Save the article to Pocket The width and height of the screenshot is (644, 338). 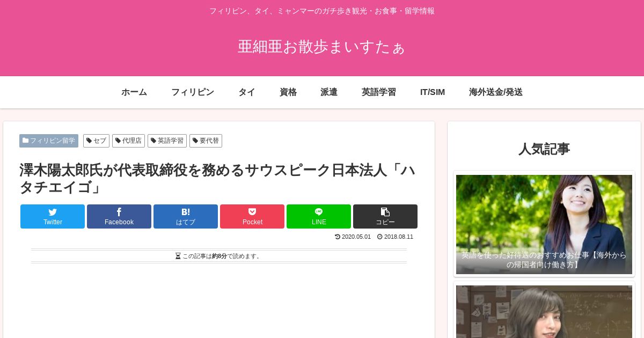tap(252, 216)
